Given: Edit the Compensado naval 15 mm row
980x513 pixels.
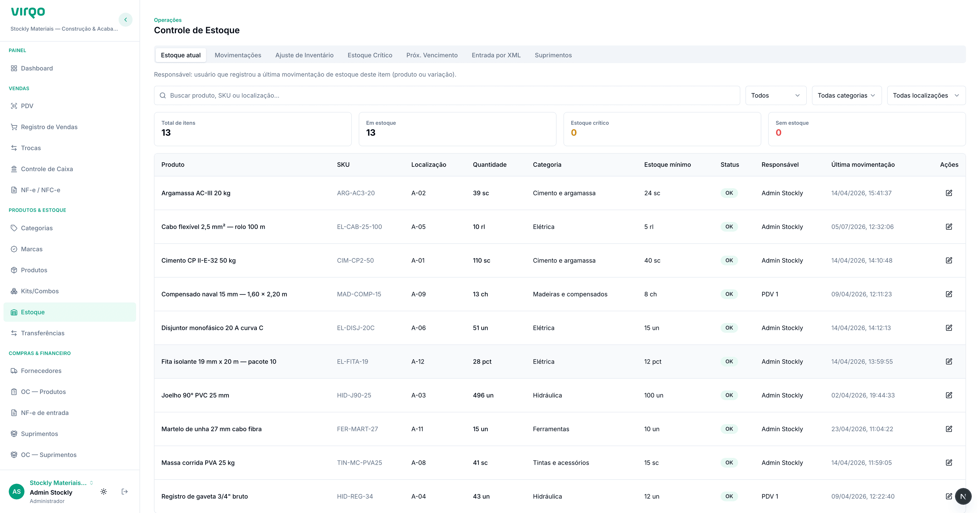Looking at the screenshot, I should [949, 294].
